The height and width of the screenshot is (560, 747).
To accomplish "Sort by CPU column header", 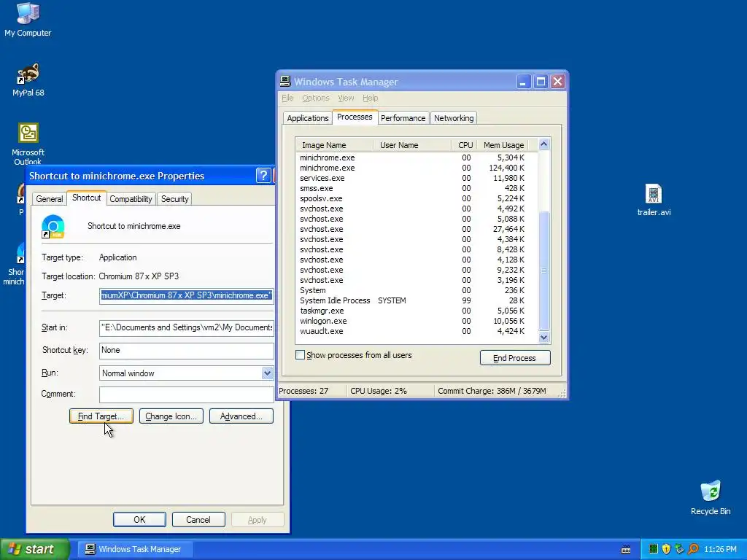I will coord(465,145).
